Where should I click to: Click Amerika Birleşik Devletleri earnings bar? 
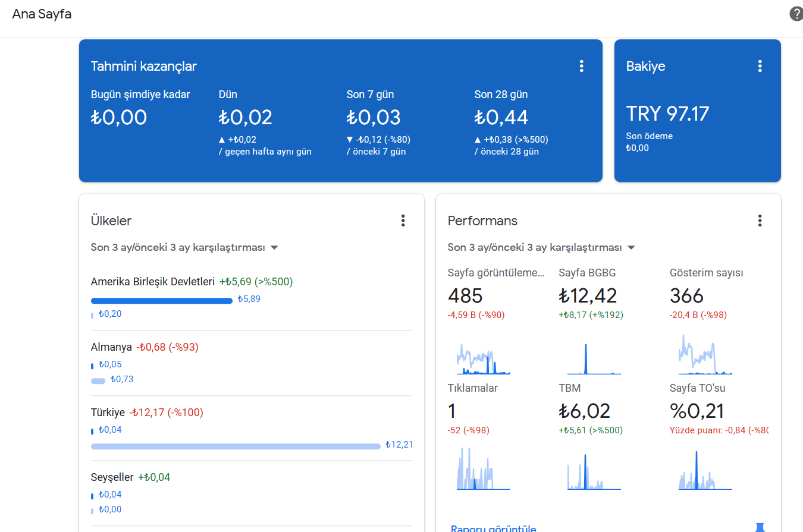(161, 301)
